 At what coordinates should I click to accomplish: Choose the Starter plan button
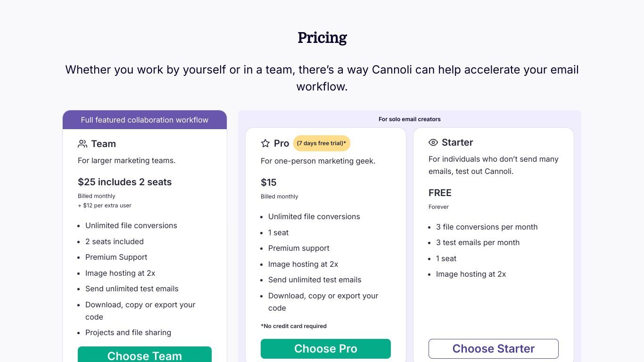point(494,349)
